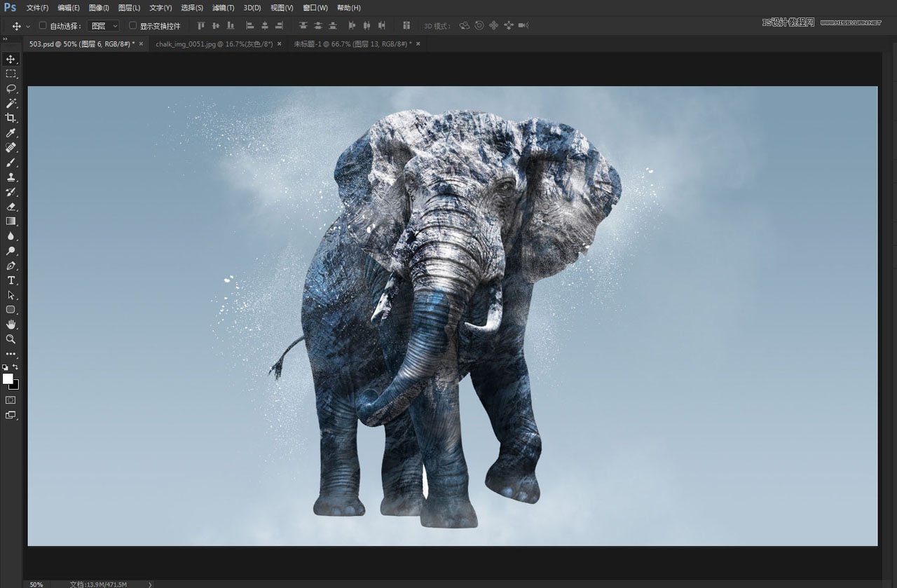Expand the collapsed toolbar double-arrow
Viewport: 897px width, 588px height.
pyautogui.click(x=6, y=39)
